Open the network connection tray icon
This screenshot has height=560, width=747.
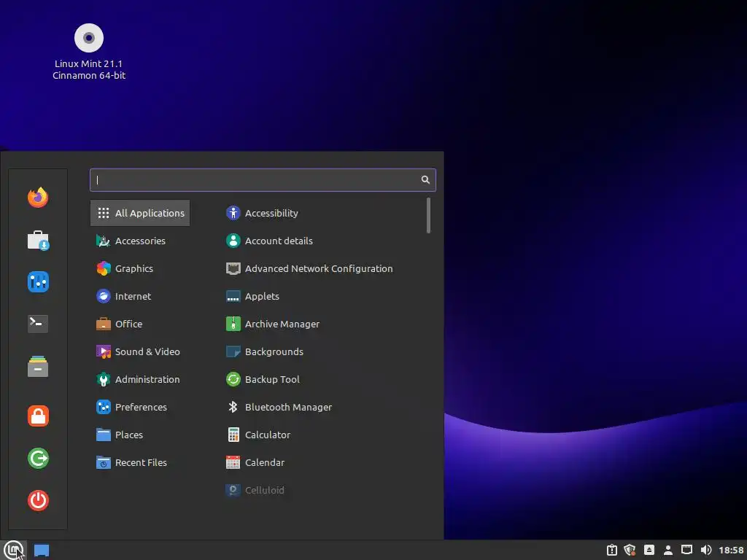686,550
